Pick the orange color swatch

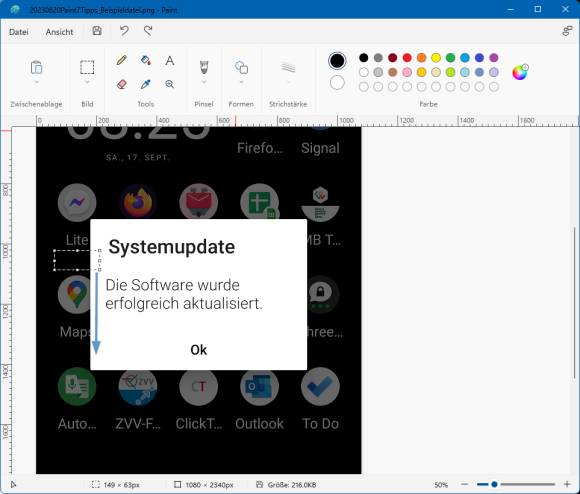[x=421, y=58]
